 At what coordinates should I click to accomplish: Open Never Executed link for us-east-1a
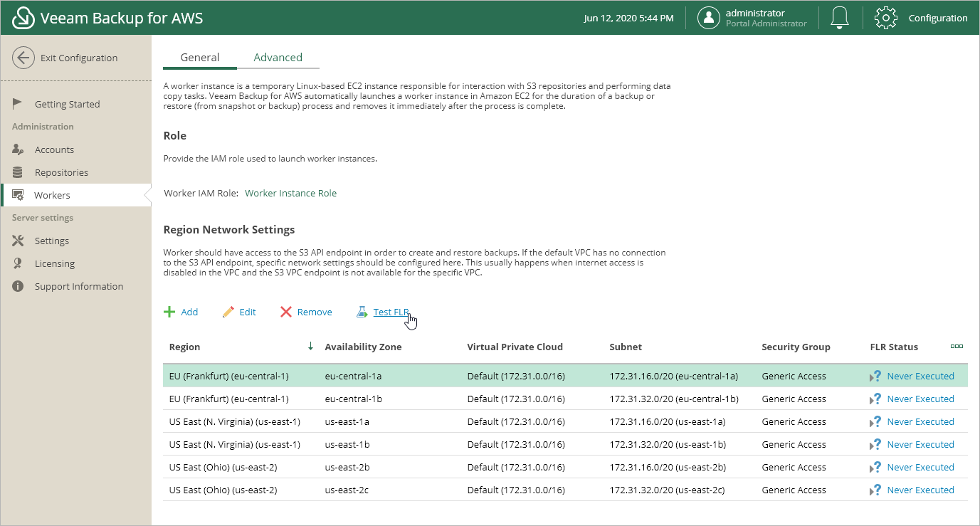920,421
